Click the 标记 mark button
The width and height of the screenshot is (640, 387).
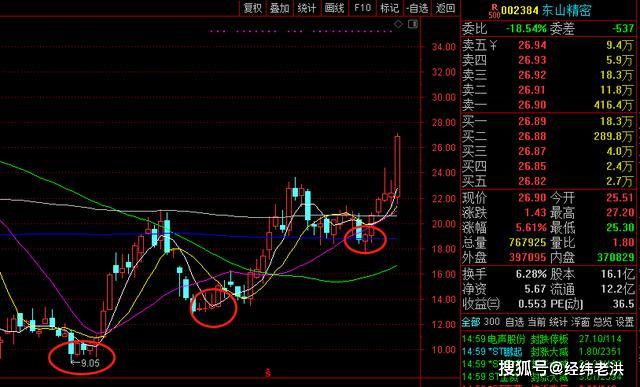pyautogui.click(x=389, y=8)
